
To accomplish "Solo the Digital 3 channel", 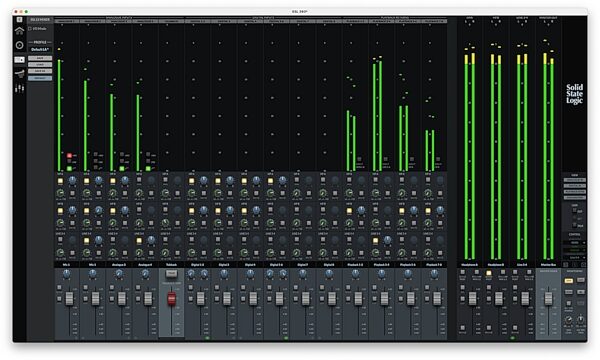I will (217, 287).
